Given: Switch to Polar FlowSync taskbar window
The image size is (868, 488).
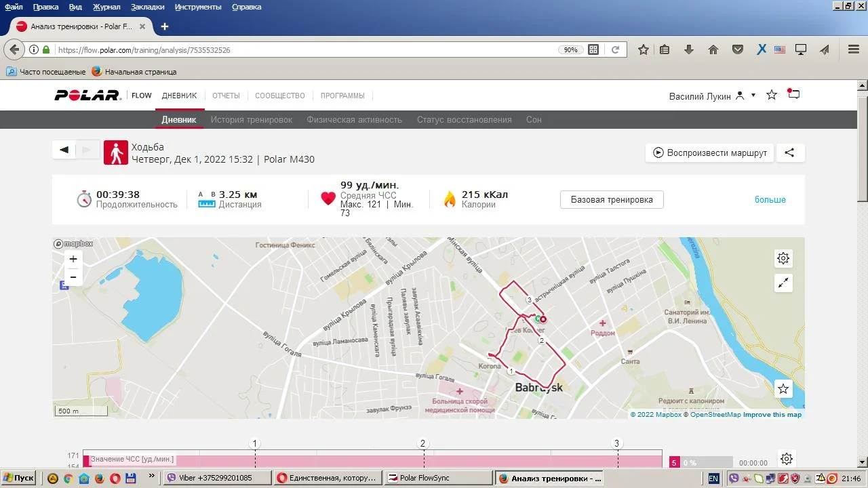Looking at the screenshot, I should (438, 478).
